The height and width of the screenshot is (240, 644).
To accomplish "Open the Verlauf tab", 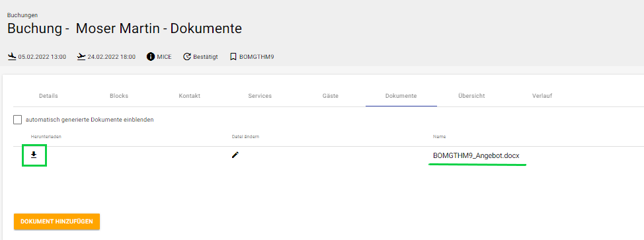I will [542, 96].
